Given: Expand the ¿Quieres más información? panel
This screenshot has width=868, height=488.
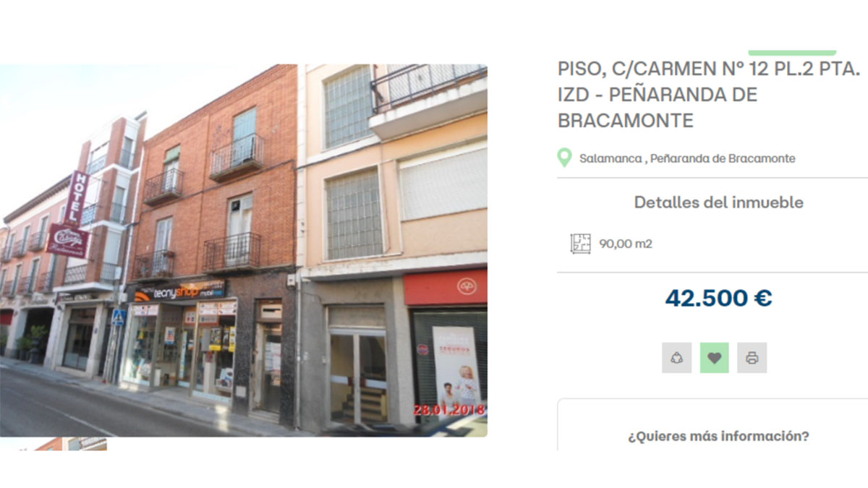Looking at the screenshot, I should click(718, 437).
